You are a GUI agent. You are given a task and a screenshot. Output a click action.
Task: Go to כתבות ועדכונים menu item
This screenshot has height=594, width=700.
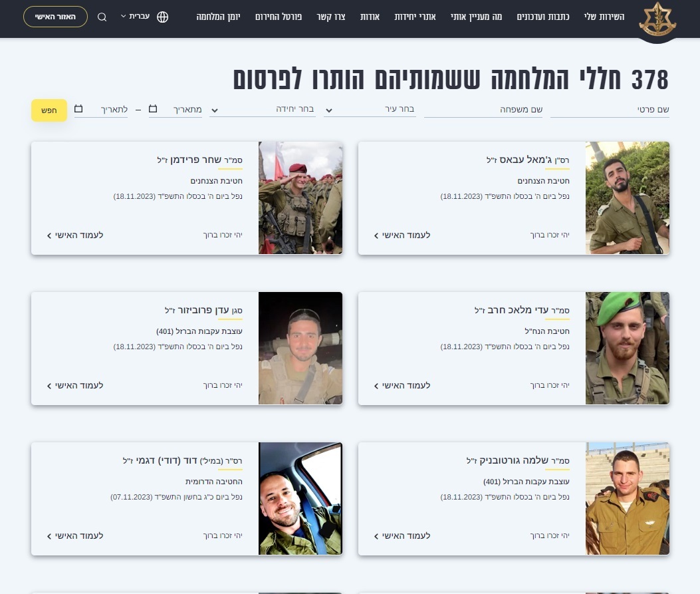[x=544, y=17]
